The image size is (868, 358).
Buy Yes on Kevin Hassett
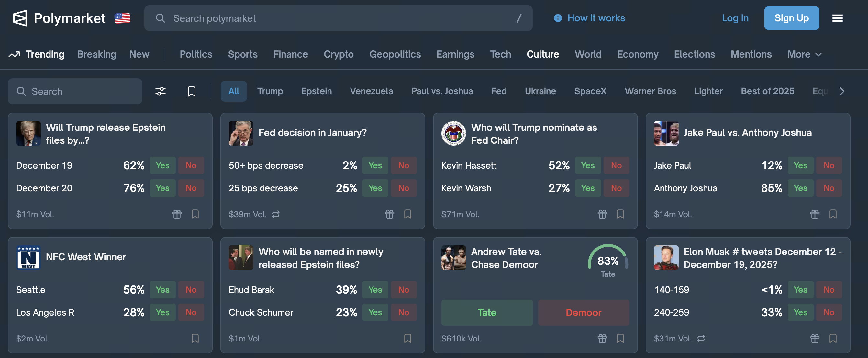click(588, 165)
